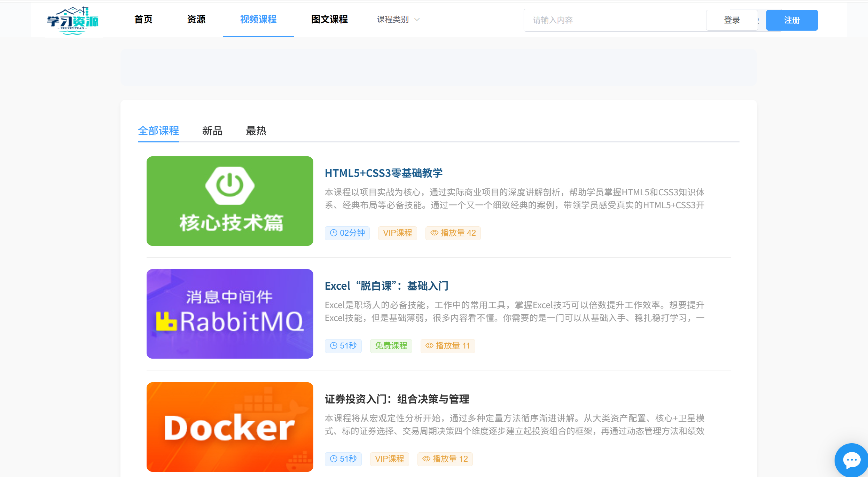The width and height of the screenshot is (868, 477).
Task: Expand the 课程类别 dropdown
Action: [393, 19]
